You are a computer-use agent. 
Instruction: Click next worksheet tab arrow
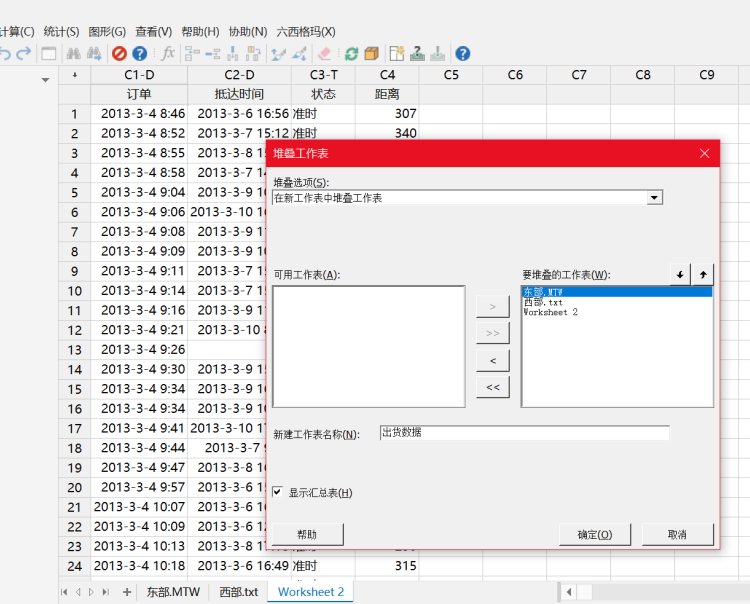(x=91, y=592)
